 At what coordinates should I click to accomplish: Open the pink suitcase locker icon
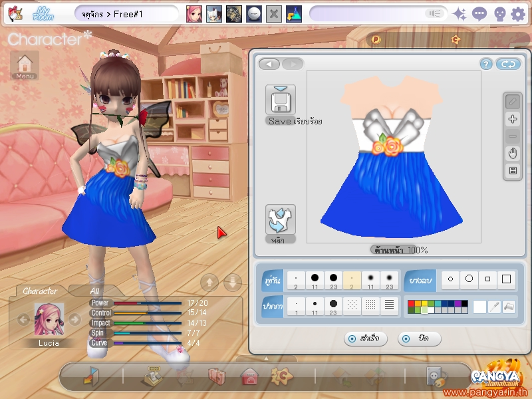coord(217,376)
